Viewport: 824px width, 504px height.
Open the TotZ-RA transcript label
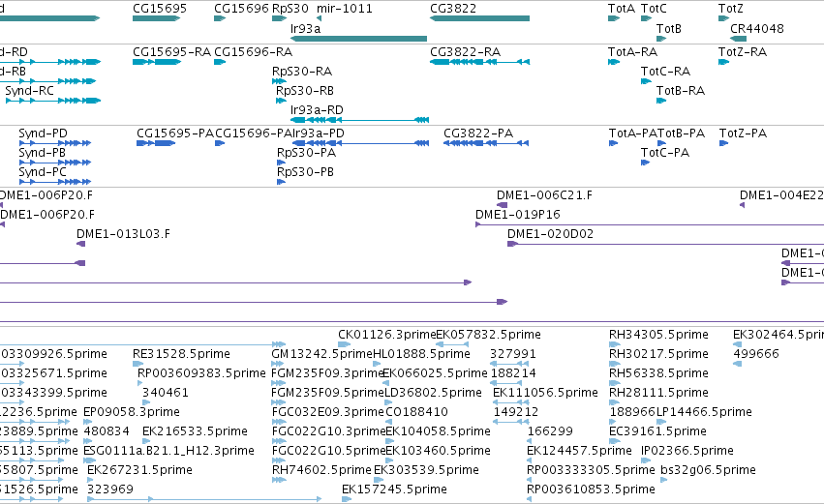coord(742,52)
